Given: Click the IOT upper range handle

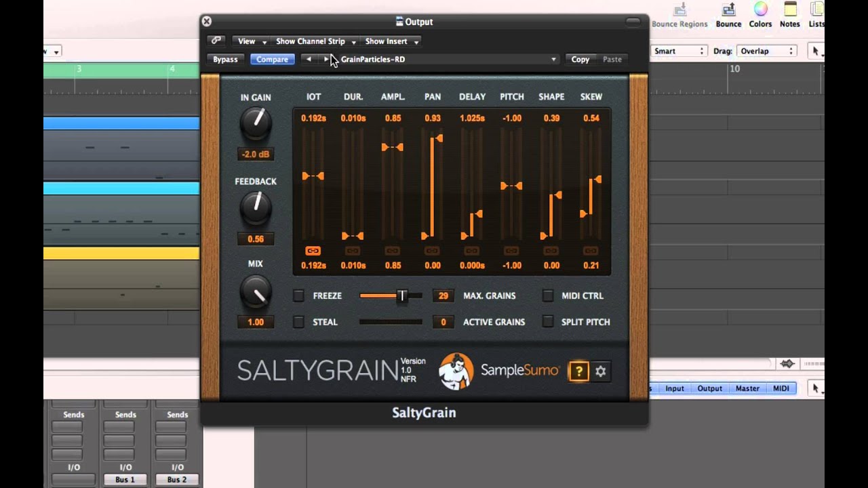Looking at the screenshot, I should [320, 176].
